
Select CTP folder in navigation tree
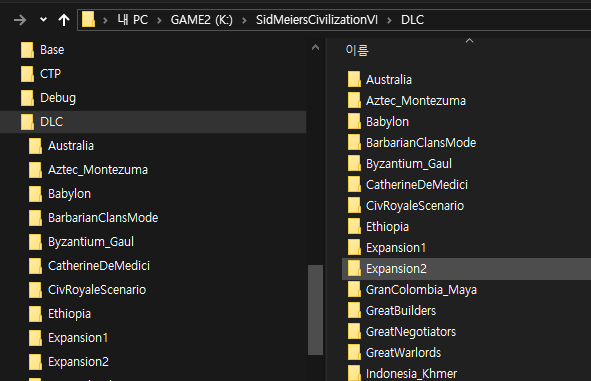click(x=51, y=74)
